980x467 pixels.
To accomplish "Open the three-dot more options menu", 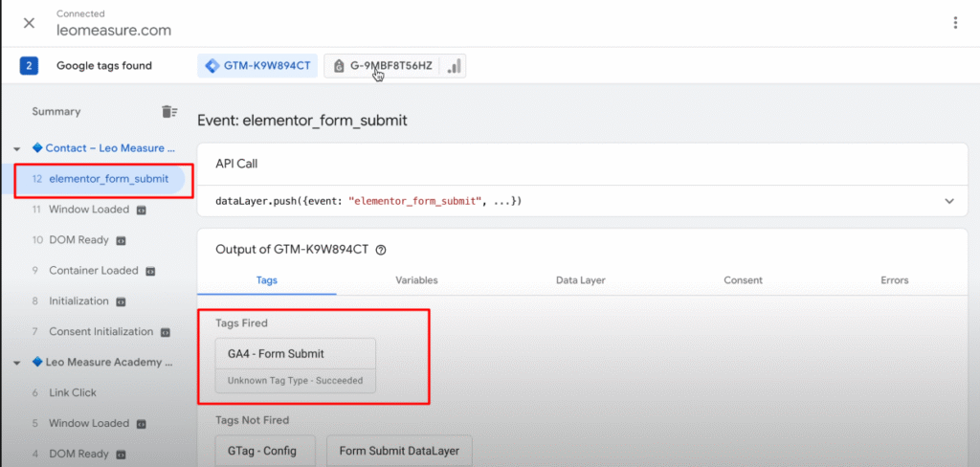I will click(x=954, y=23).
